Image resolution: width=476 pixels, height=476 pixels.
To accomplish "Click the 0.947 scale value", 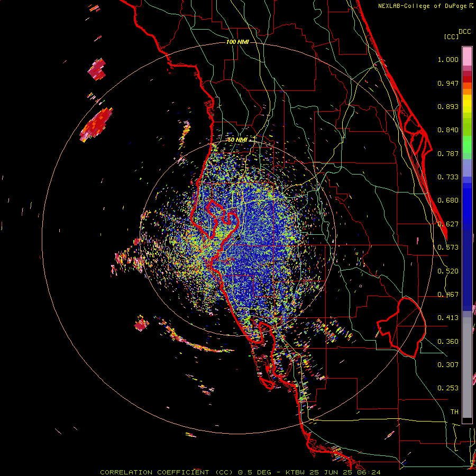I will pyautogui.click(x=448, y=83).
